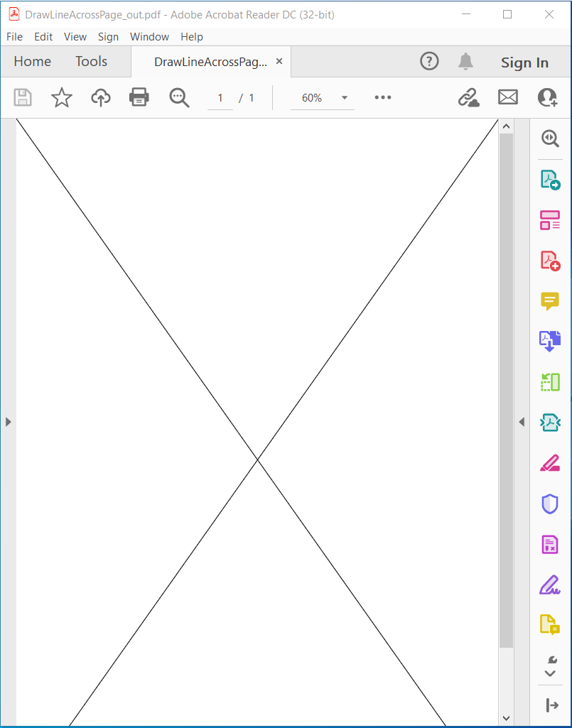Open Help with the question mark button
The height and width of the screenshot is (728, 572).
pyautogui.click(x=429, y=61)
